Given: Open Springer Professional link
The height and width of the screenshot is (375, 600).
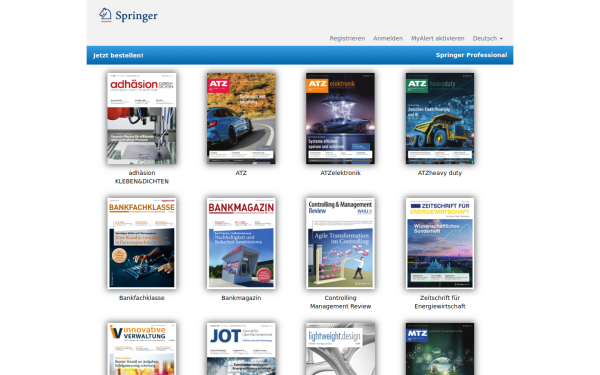Looking at the screenshot, I should coord(471,55).
